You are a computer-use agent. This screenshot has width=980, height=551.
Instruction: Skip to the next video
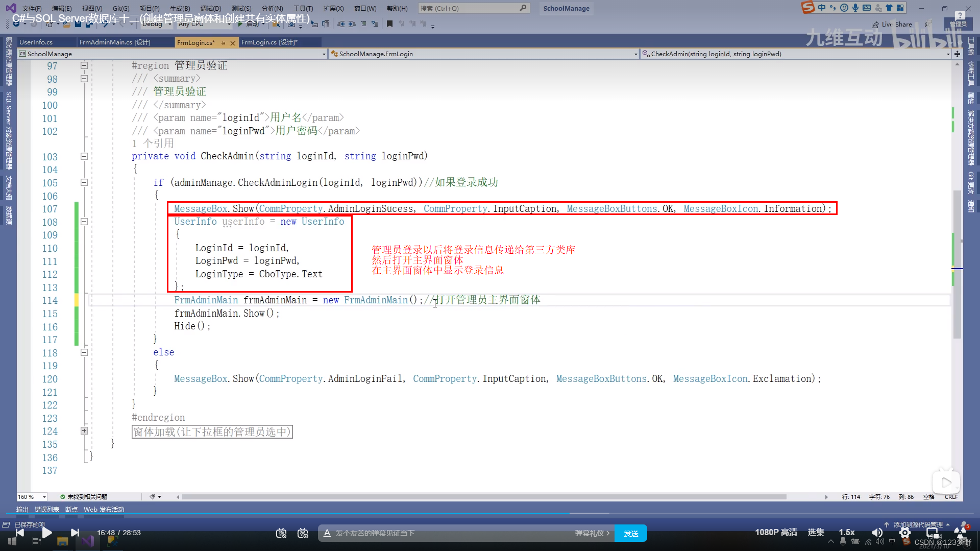(x=75, y=533)
